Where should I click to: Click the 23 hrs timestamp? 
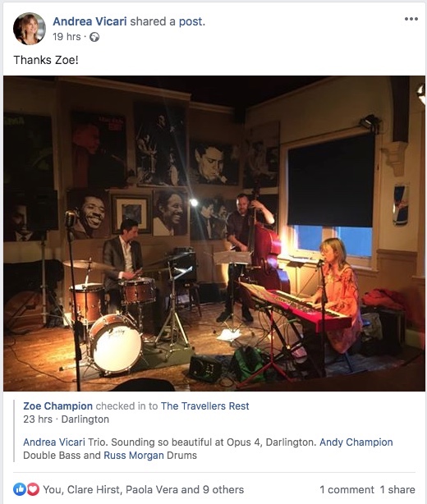38,419
